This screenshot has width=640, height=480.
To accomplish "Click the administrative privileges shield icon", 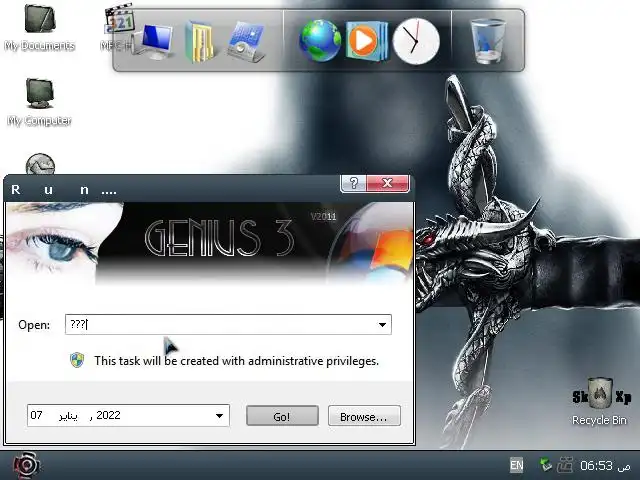I will click(77, 360).
